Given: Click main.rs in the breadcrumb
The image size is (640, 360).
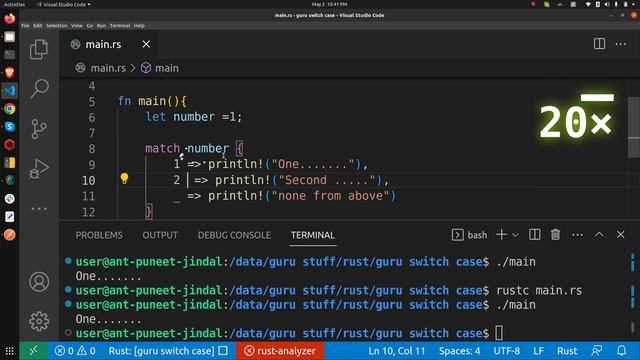Looking at the screenshot, I should [108, 68].
